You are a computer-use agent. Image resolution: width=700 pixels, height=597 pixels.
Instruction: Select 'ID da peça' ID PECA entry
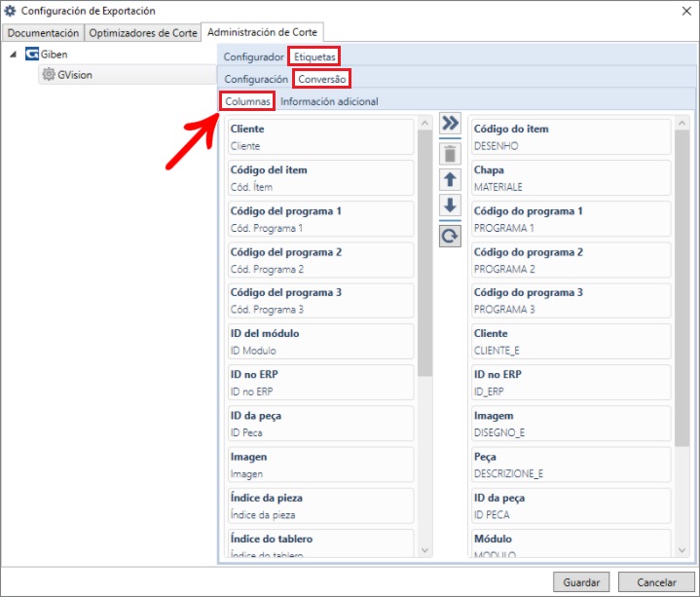point(571,505)
